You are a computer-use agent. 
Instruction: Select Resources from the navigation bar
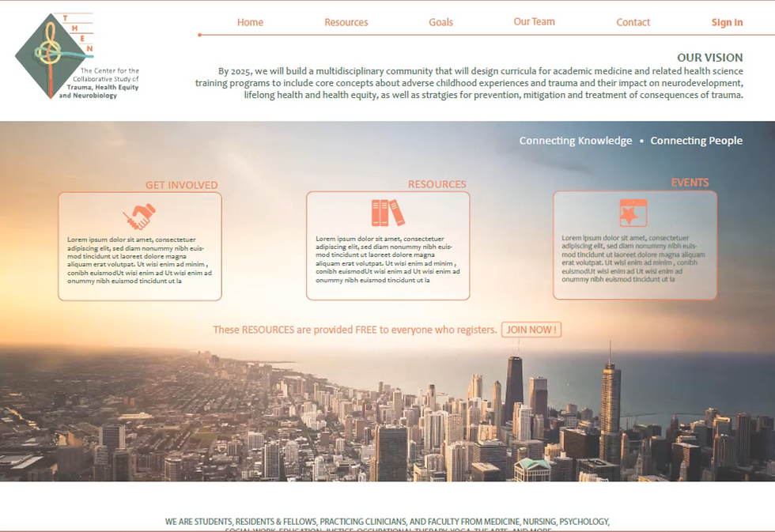(x=346, y=22)
